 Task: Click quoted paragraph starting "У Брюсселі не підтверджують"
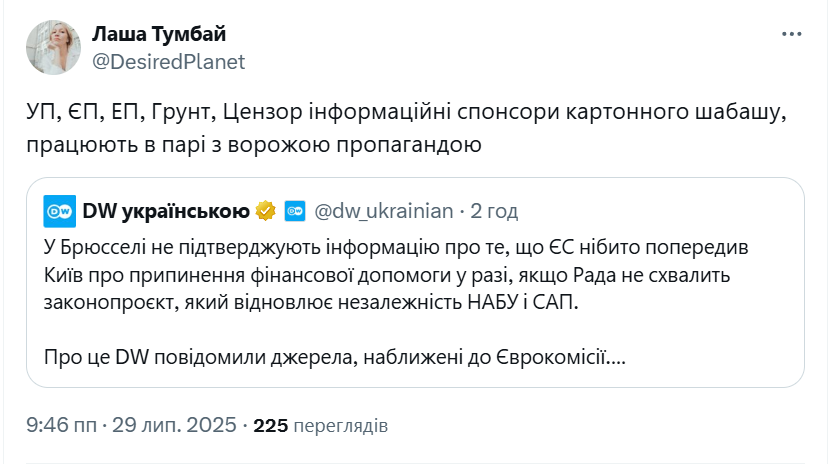click(x=397, y=246)
